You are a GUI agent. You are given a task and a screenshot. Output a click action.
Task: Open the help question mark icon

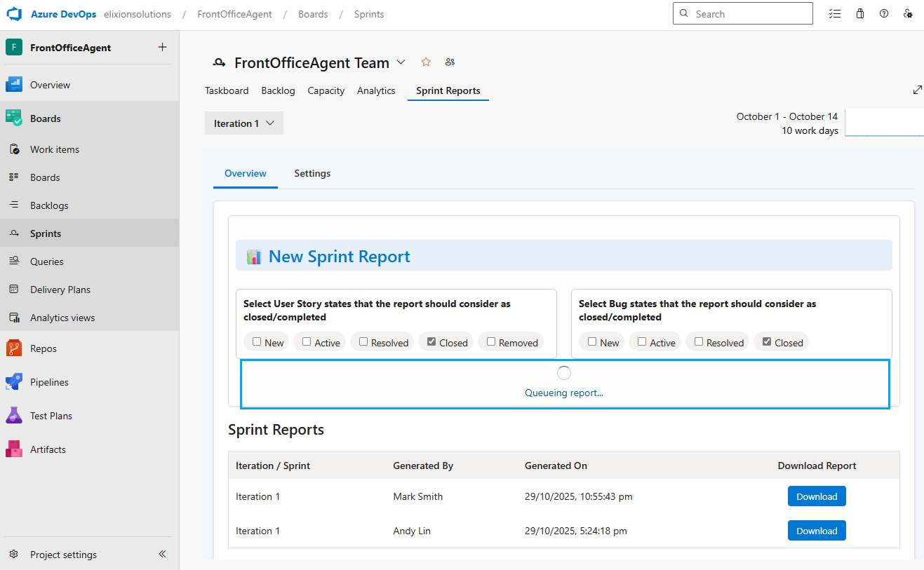[x=884, y=14]
